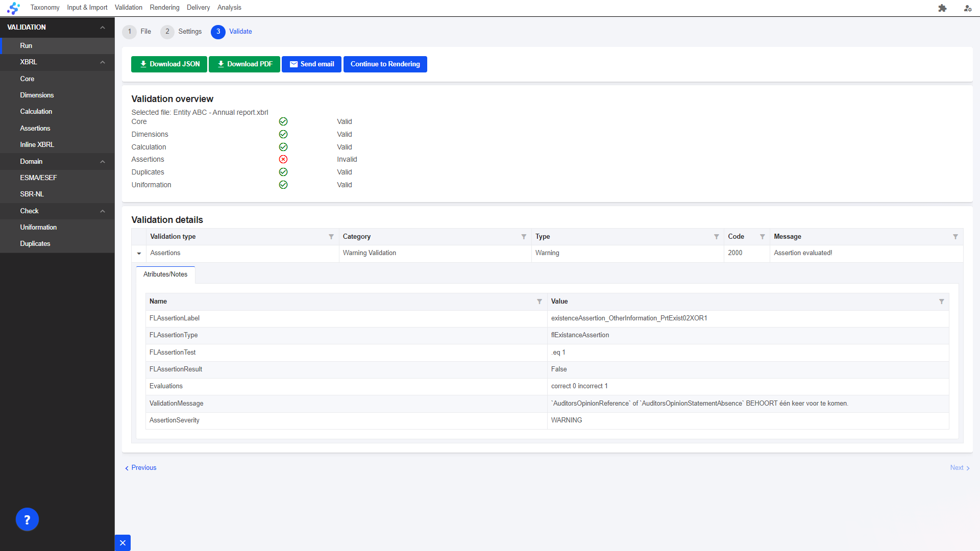Click the app logo in the top left corner
Viewport: 980px width, 551px height.
(x=13, y=8)
